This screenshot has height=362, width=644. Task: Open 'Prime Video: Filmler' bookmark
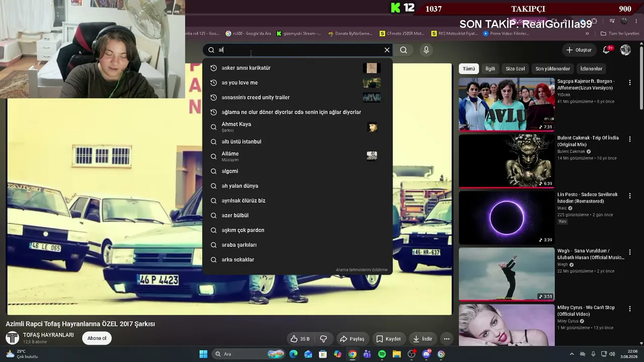click(506, 34)
